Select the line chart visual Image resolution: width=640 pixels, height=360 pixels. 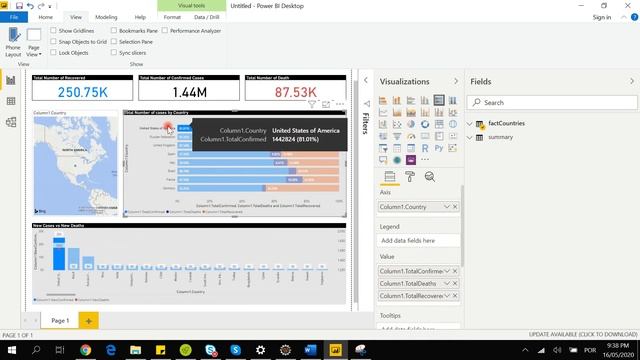click(x=383, y=112)
